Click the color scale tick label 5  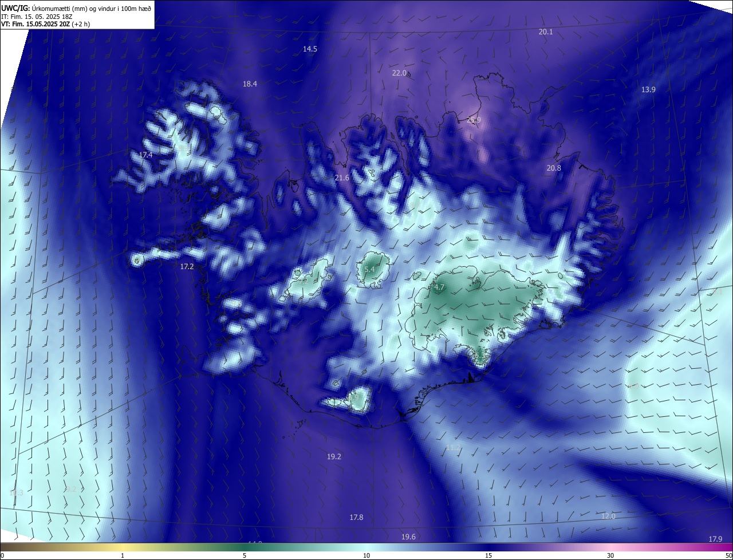coord(245,555)
